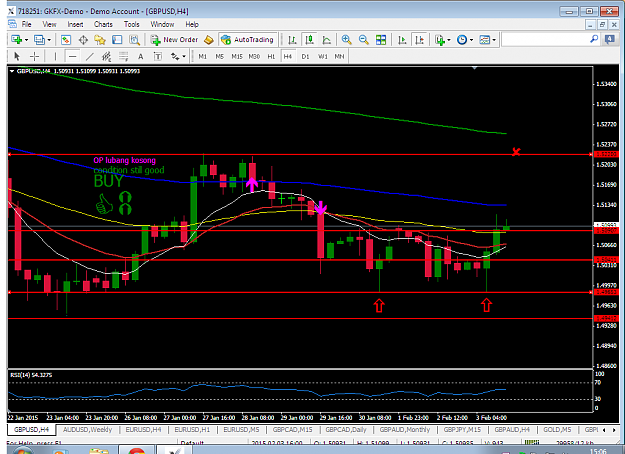Click the chart shift triangle marker
625x454 pixels.
pyautogui.click(x=474, y=68)
